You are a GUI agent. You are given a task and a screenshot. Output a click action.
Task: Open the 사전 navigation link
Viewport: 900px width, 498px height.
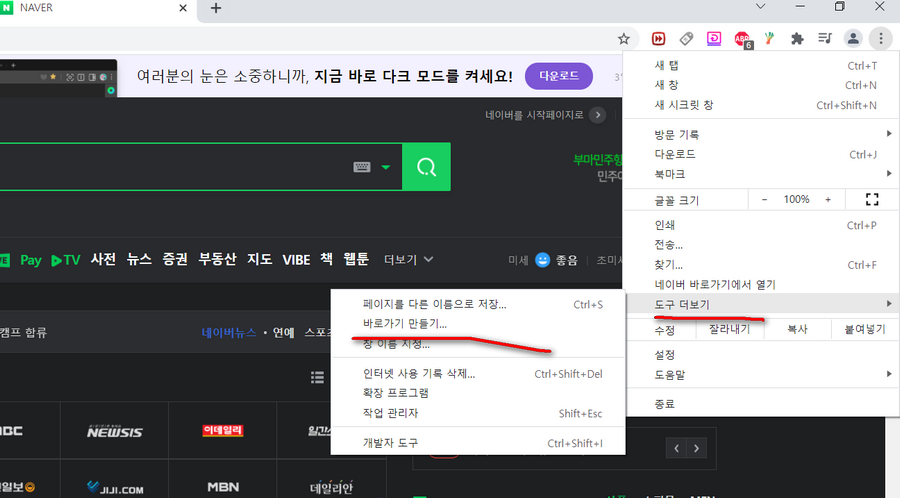point(103,259)
